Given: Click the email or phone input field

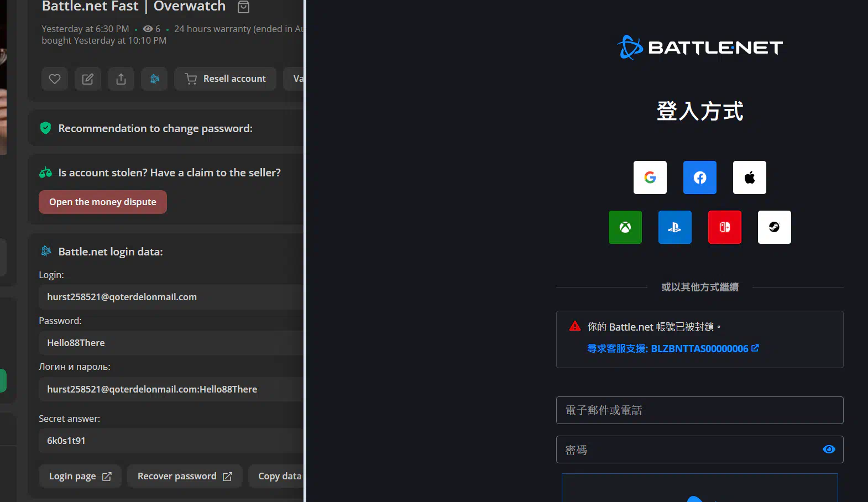Looking at the screenshot, I should pyautogui.click(x=700, y=410).
